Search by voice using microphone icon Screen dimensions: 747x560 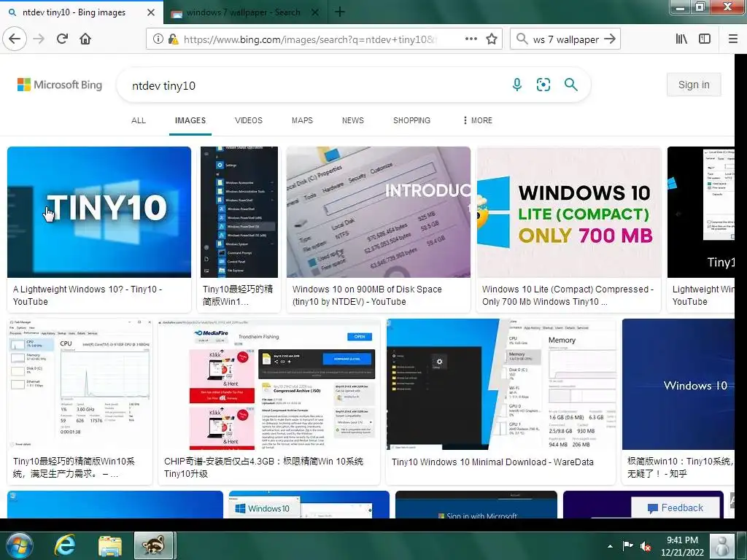(517, 85)
